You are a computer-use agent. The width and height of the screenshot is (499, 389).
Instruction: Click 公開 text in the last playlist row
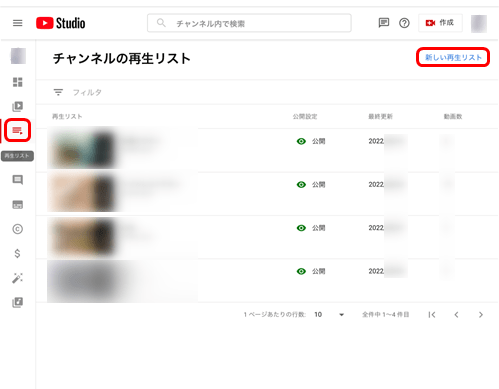point(318,271)
